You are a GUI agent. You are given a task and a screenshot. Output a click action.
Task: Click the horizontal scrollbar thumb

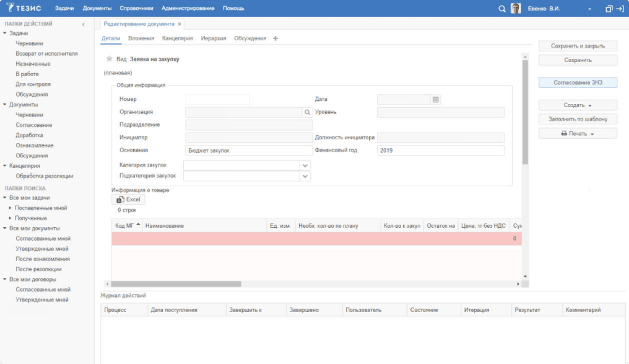pos(176,284)
